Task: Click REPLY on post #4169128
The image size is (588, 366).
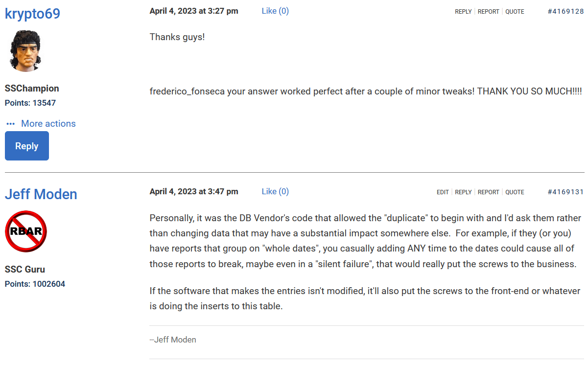Action: click(463, 12)
